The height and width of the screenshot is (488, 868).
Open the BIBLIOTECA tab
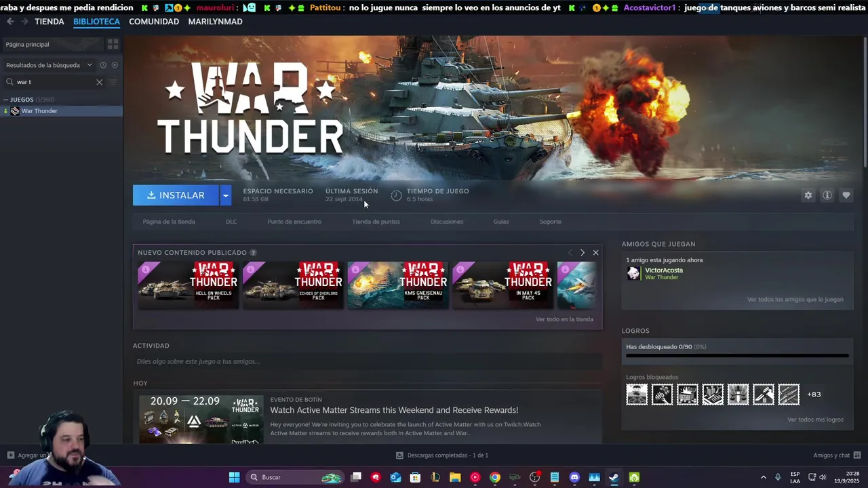pyautogui.click(x=96, y=22)
